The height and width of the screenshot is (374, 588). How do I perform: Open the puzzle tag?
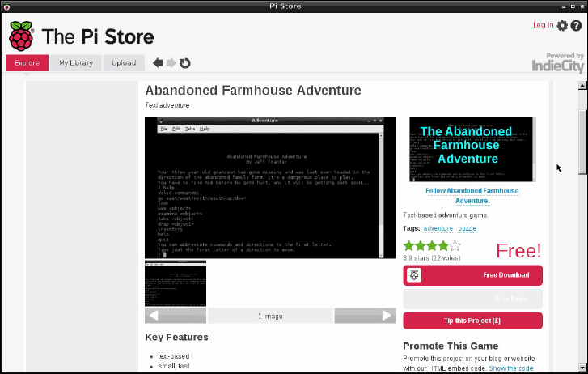click(467, 228)
